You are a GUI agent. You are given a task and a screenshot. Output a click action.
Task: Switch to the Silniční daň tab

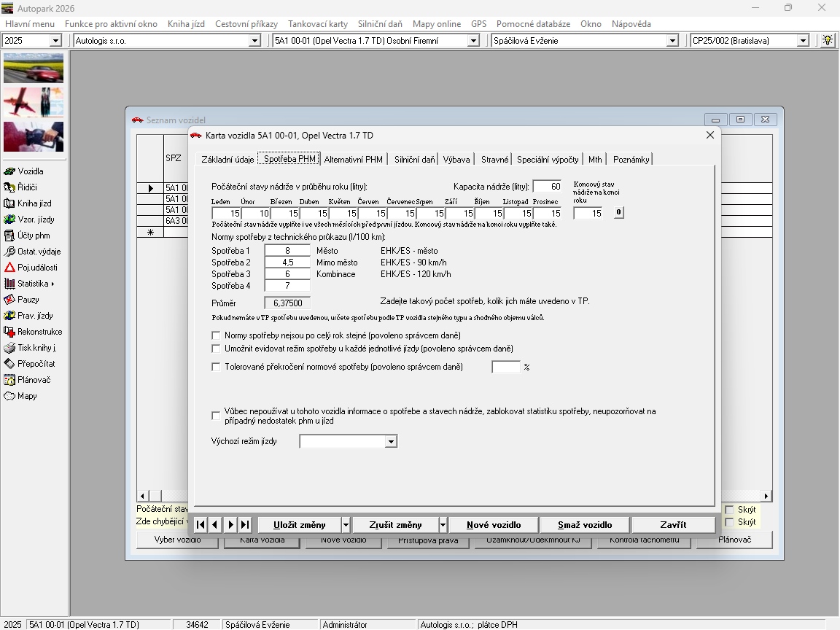click(414, 159)
